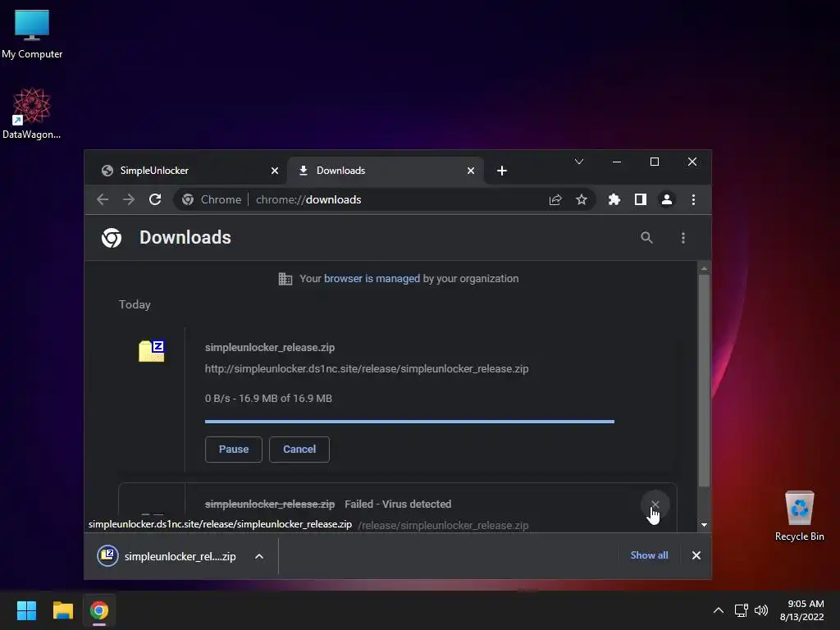Open the volume speaker tray icon

(760, 610)
